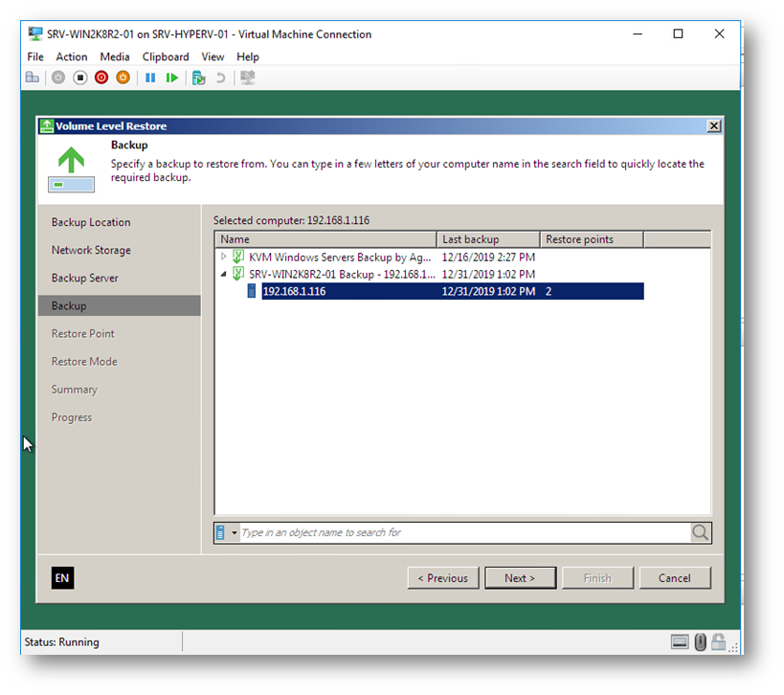Select SRV-WIN2K8R2-01 Backup job row
784x695 pixels.
(342, 274)
